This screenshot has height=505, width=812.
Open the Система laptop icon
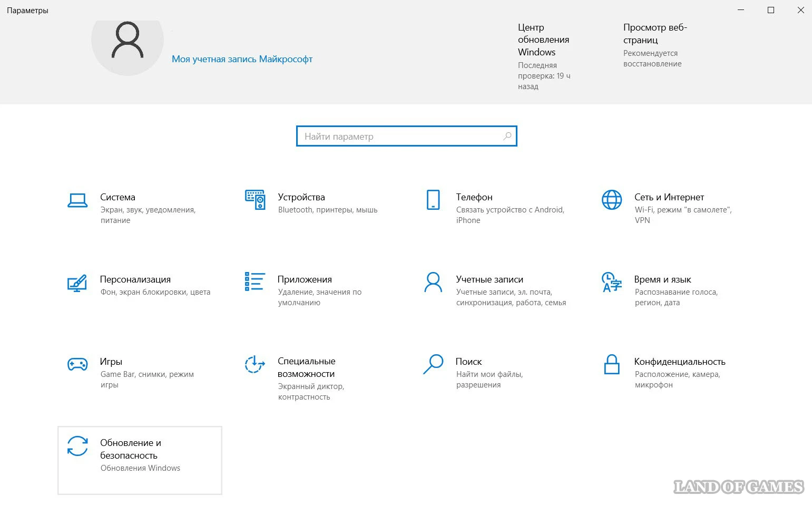point(77,200)
